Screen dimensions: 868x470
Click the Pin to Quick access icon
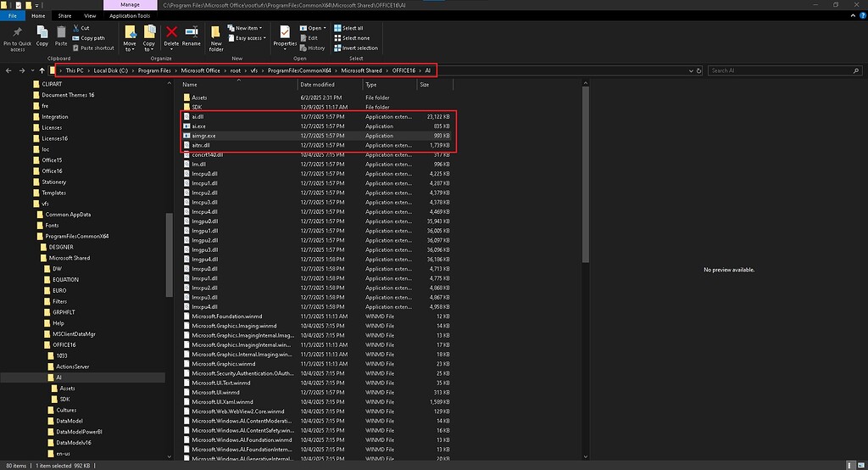[x=18, y=33]
